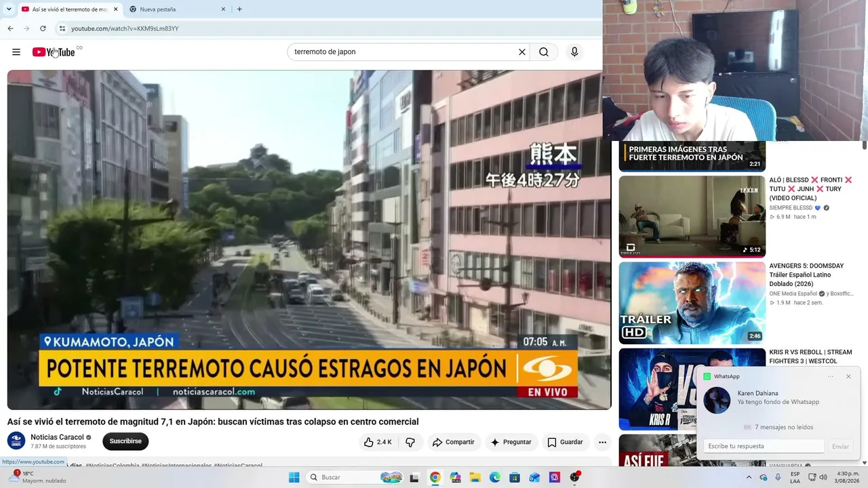Open the purple headphone app on taskbar
This screenshot has height=488, width=868.
(x=555, y=477)
